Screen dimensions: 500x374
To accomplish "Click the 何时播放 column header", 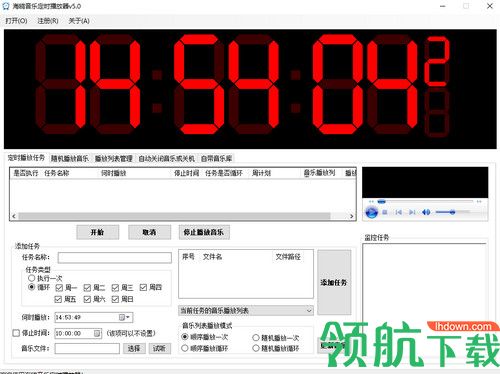I will click(x=114, y=173).
